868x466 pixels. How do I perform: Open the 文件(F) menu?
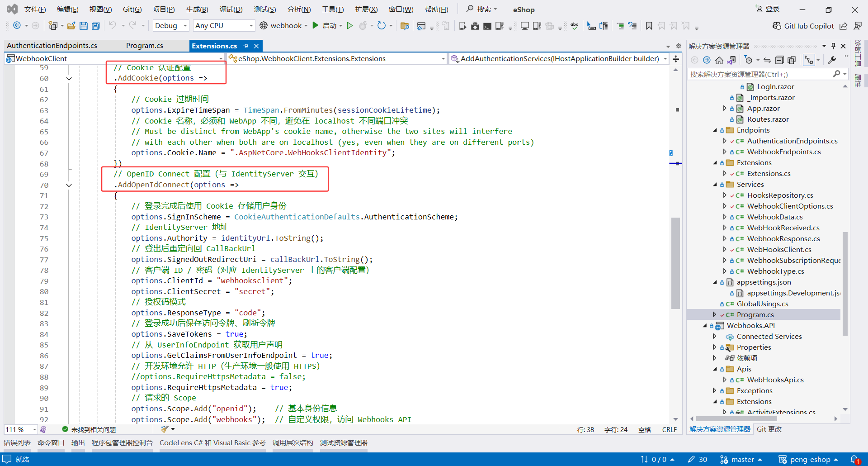pyautogui.click(x=35, y=10)
